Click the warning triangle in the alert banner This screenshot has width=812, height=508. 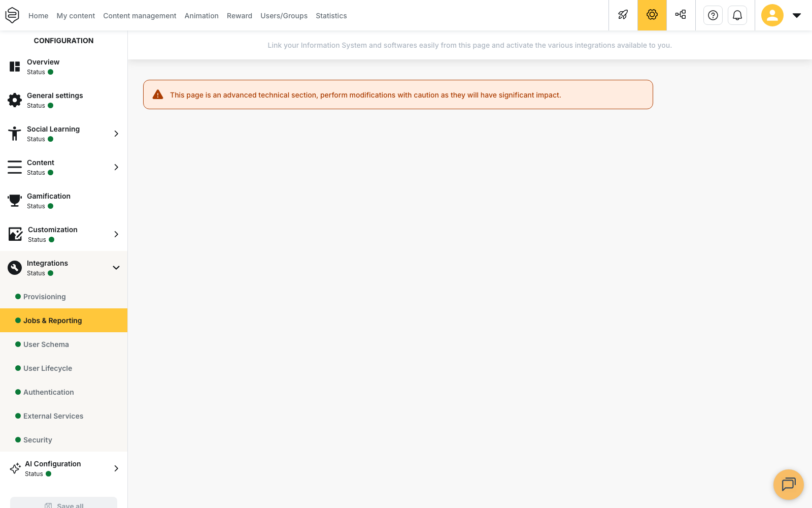[158, 94]
